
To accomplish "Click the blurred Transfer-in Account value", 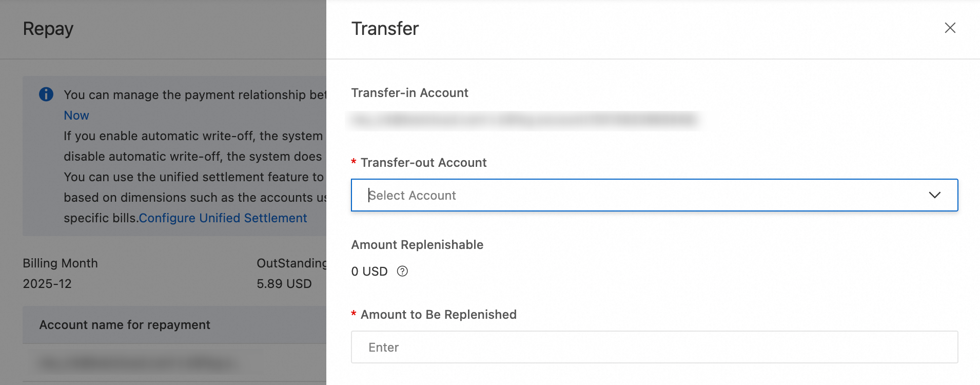I will [x=523, y=120].
